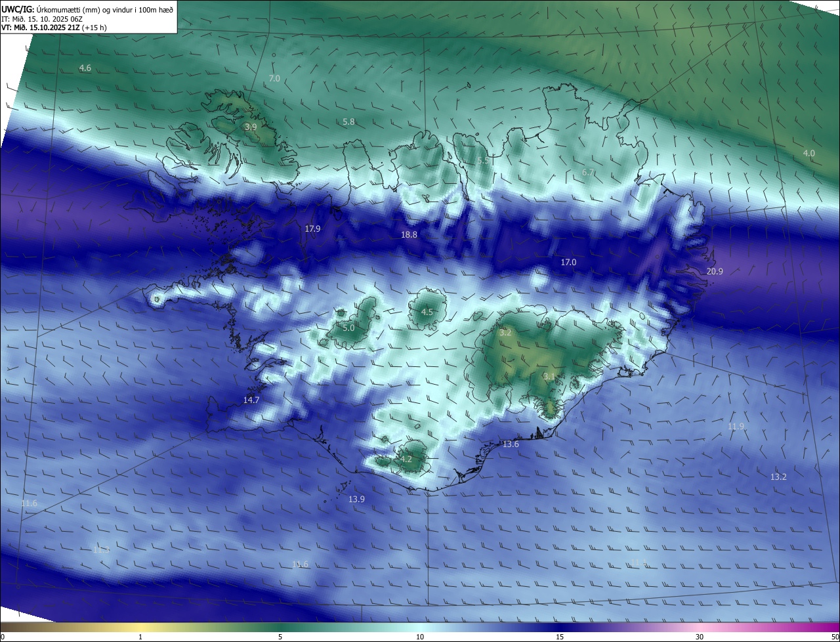Click the 13.9 value label
Screen dimensions: 840x642
(356, 500)
